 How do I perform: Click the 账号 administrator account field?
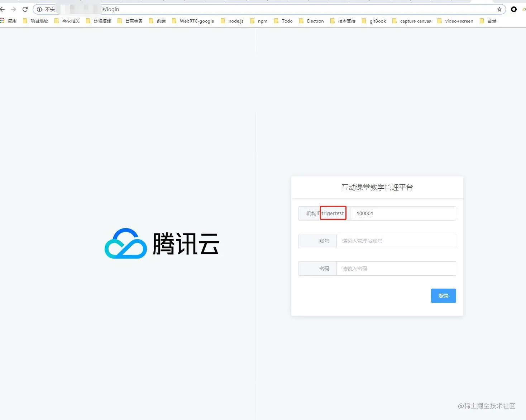click(396, 241)
